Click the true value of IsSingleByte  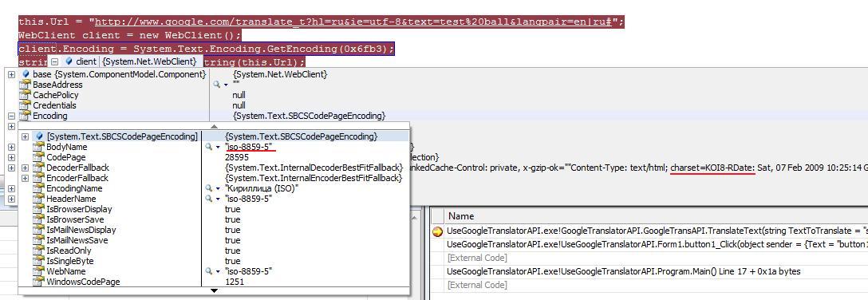[232, 261]
